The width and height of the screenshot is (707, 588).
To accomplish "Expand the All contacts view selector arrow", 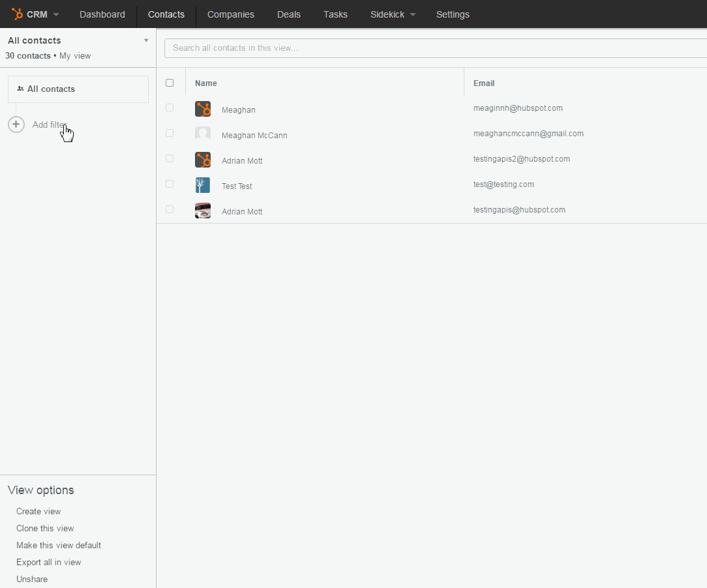I will click(146, 40).
